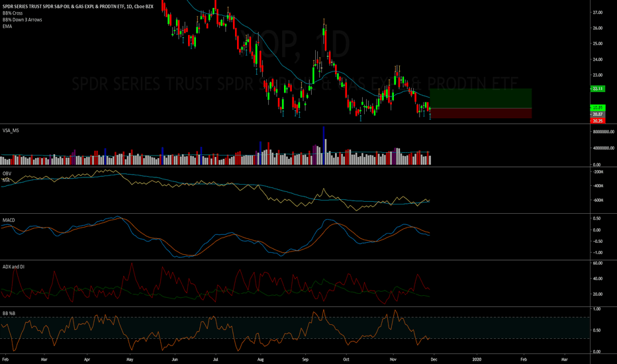Select the BB% Down 3 Arrows indicator label
The image size is (617, 364).
click(x=22, y=20)
